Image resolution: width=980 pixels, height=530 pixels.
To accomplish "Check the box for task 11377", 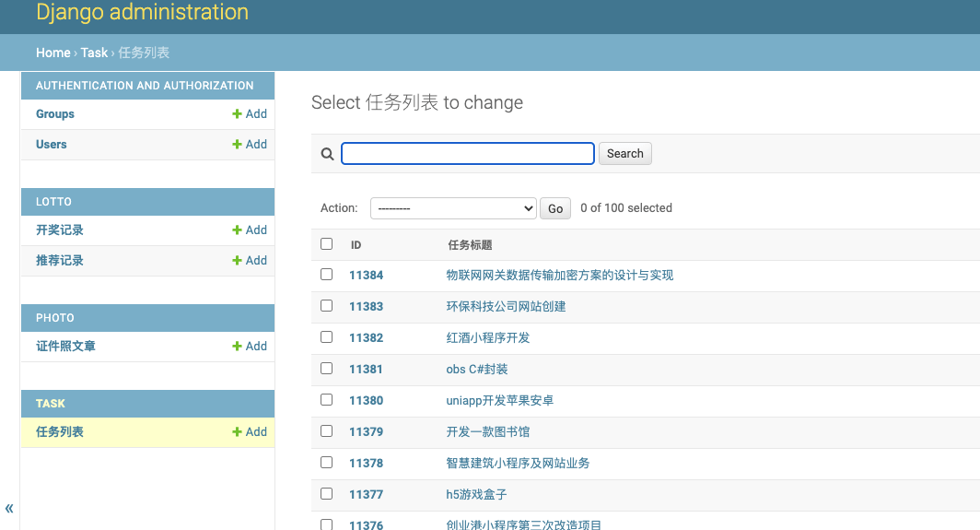I will [326, 493].
